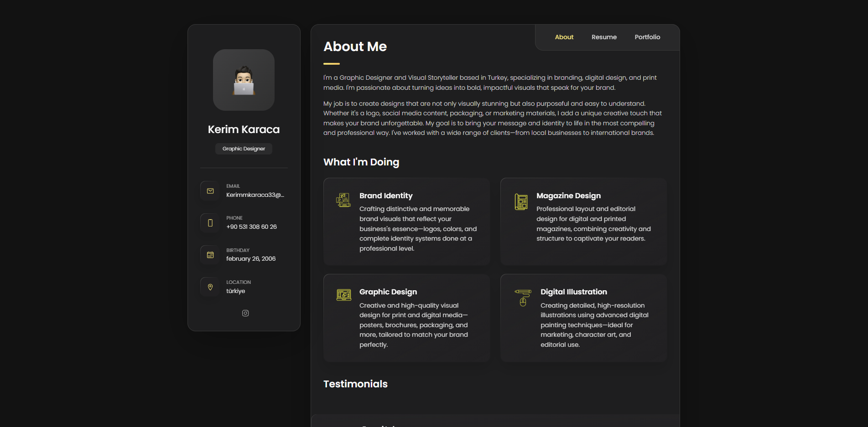Click the phone icon in contacts
The image size is (868, 427).
(x=210, y=223)
